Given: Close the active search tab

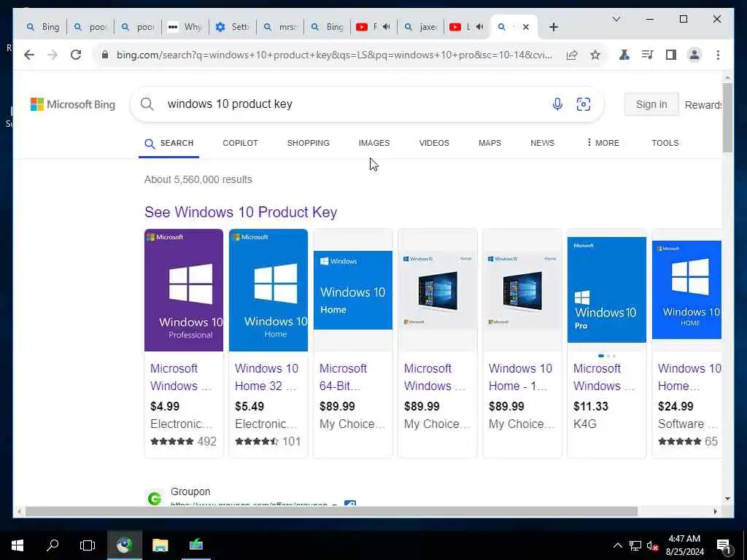Looking at the screenshot, I should (x=525, y=27).
